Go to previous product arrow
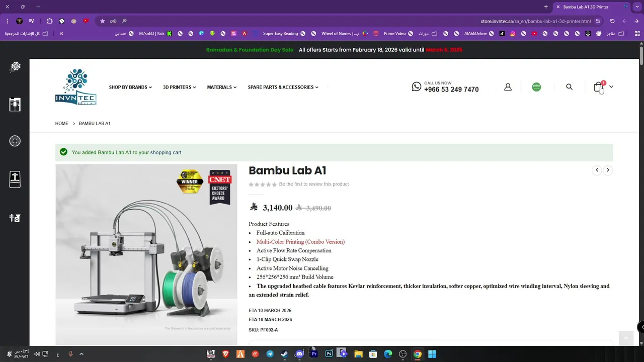 (597, 170)
